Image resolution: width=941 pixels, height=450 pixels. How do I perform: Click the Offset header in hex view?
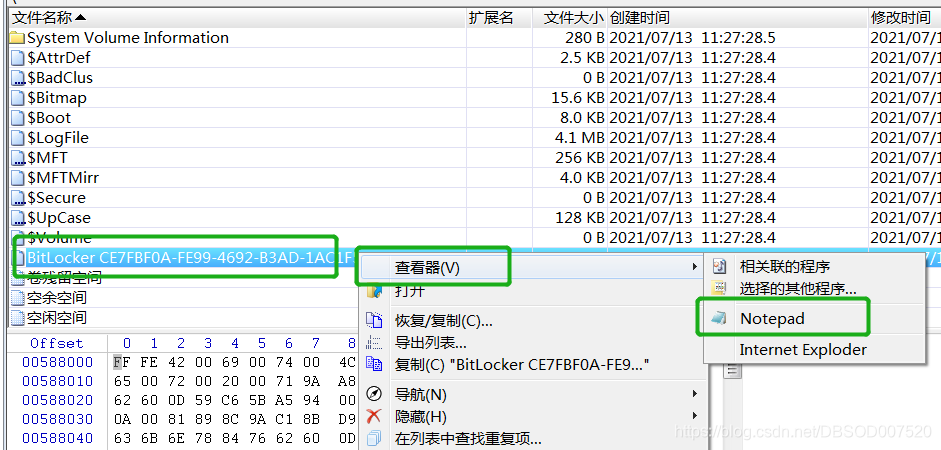click(x=57, y=343)
